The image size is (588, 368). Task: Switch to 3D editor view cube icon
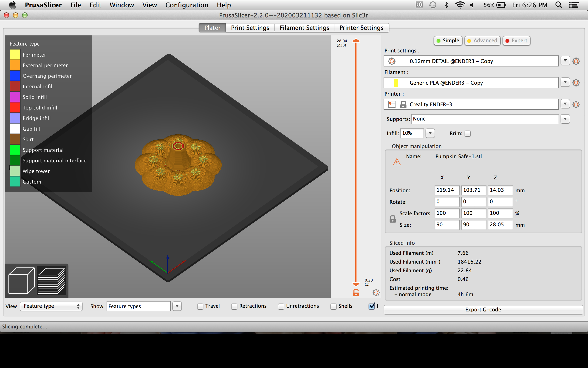coord(21,280)
